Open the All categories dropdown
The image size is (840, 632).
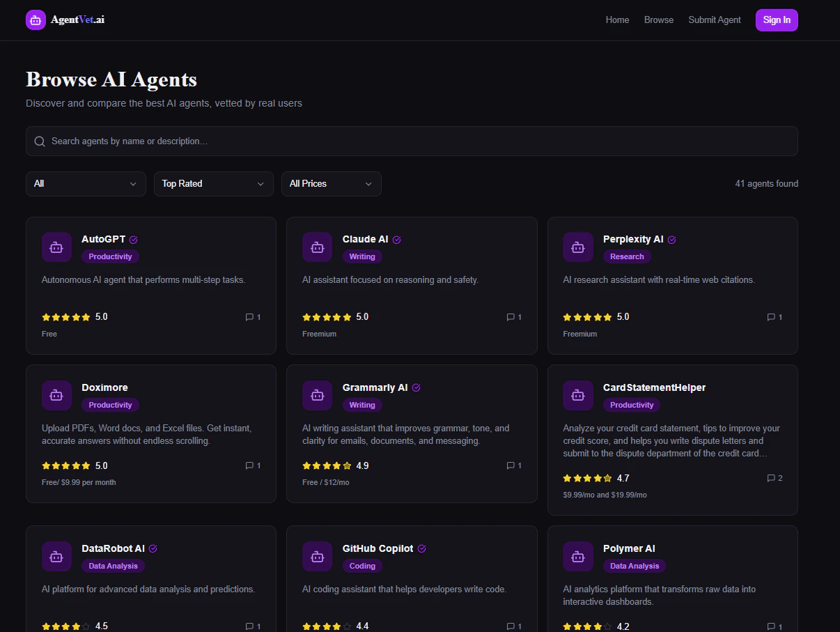coord(86,184)
